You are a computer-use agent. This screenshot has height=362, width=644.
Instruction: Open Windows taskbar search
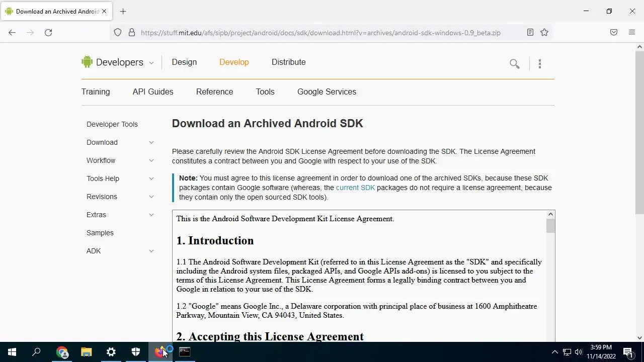click(x=36, y=352)
